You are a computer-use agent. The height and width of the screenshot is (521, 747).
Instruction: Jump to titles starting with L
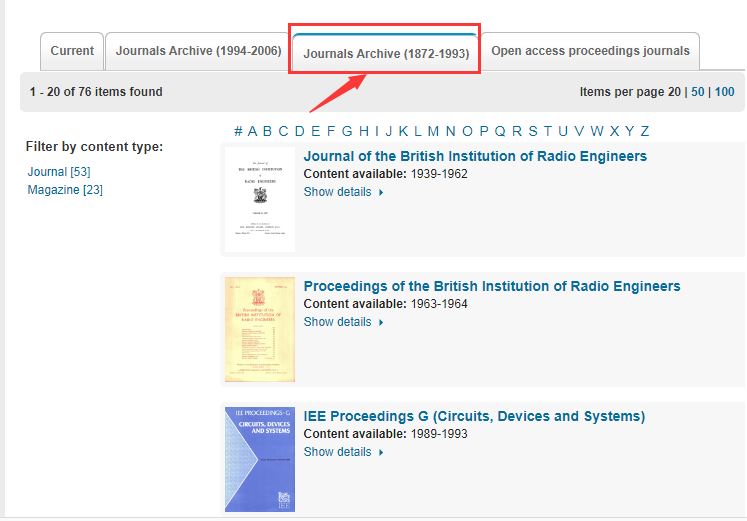click(x=418, y=131)
